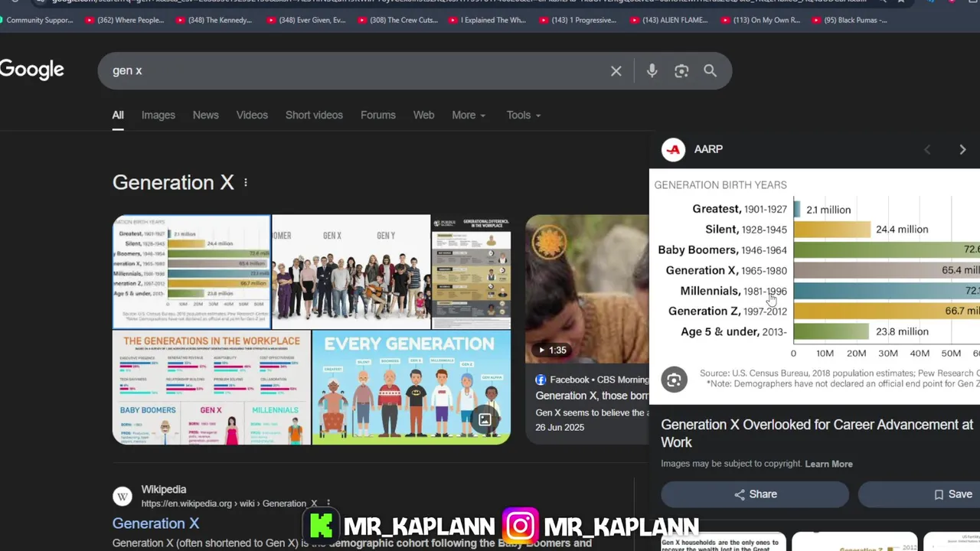This screenshot has width=980, height=551.
Task: Open the Community Support bookmark
Action: [36, 20]
